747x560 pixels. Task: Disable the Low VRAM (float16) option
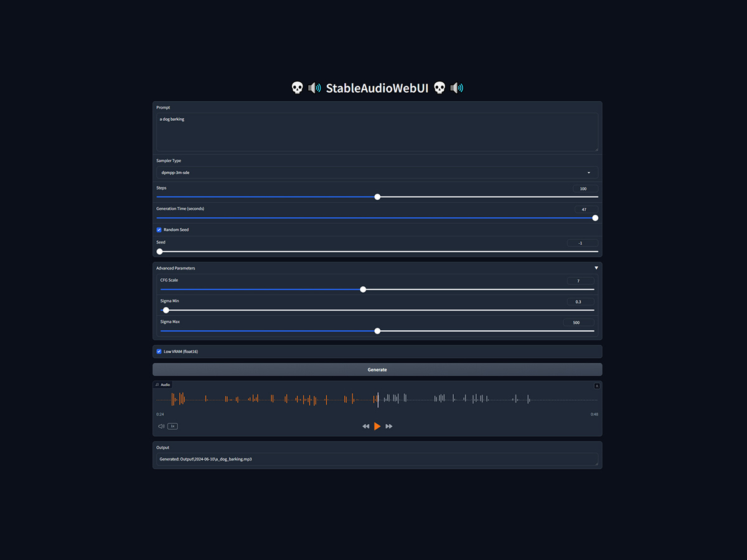click(x=159, y=352)
